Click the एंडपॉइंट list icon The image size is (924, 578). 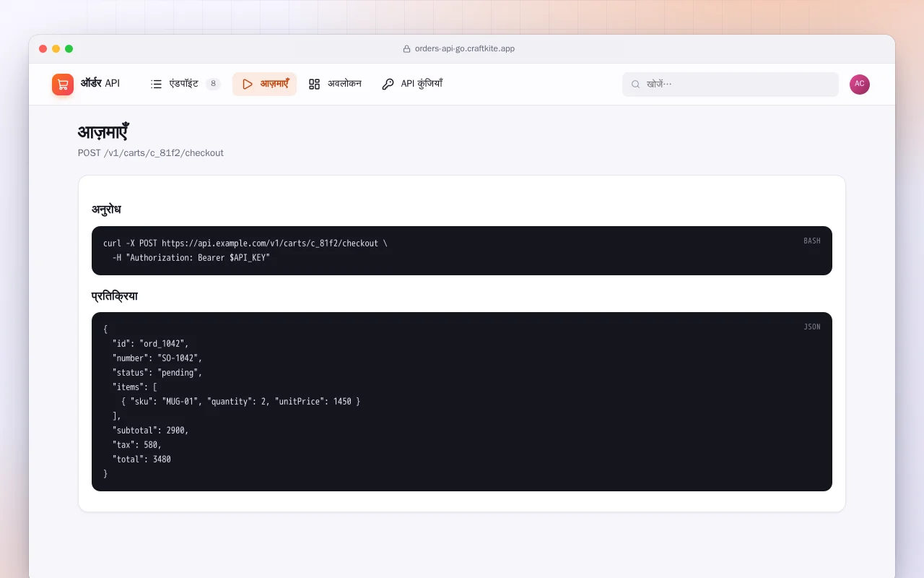(156, 85)
